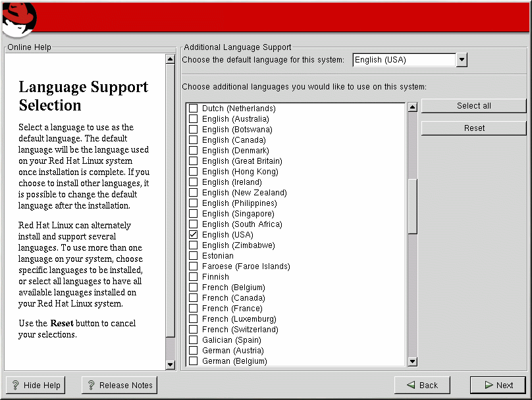Click the Language Support Selection heading
This screenshot has height=400, width=532.
(84, 96)
